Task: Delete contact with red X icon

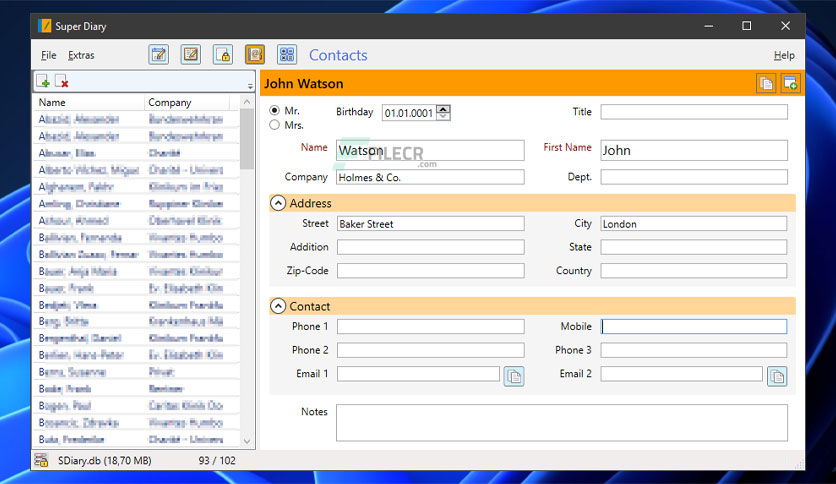Action: (x=62, y=81)
